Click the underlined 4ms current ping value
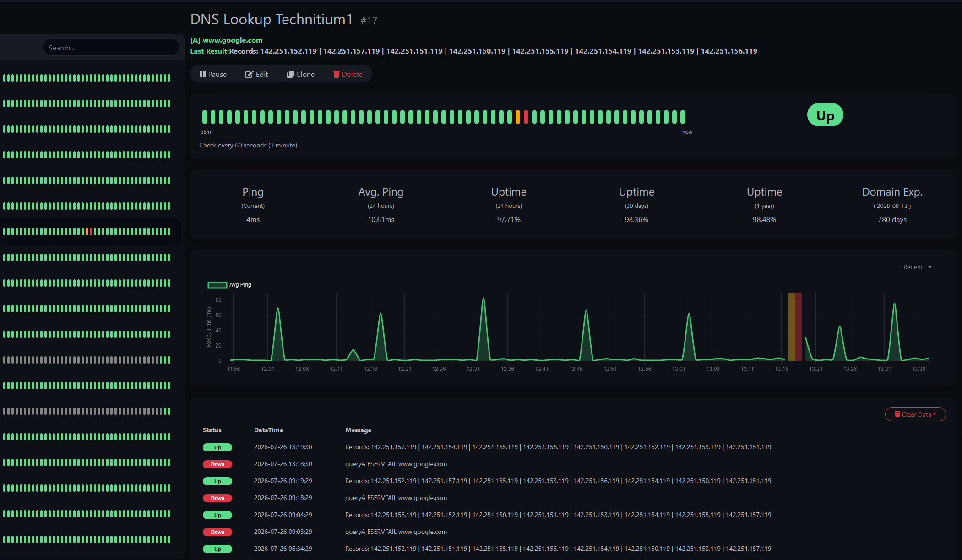 pos(253,220)
